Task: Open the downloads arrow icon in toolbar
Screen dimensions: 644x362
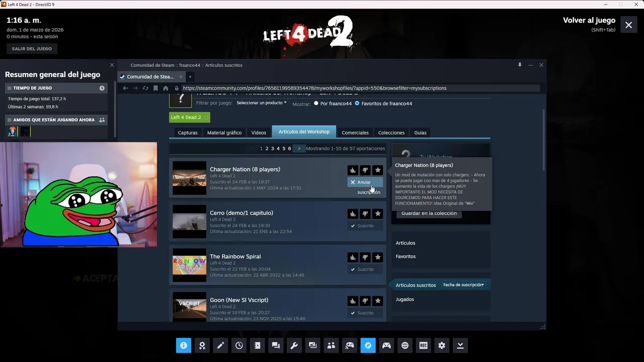Action: (460, 345)
